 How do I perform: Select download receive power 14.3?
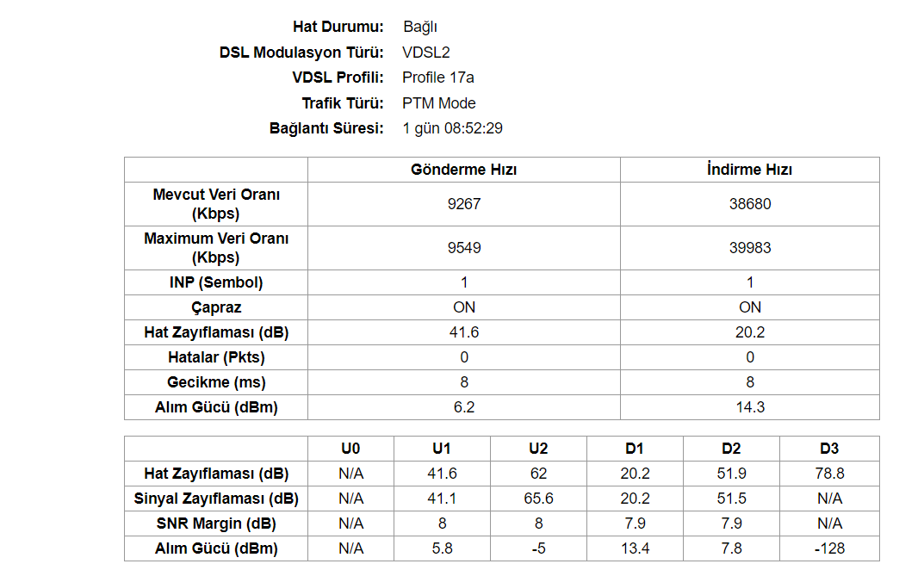(749, 407)
